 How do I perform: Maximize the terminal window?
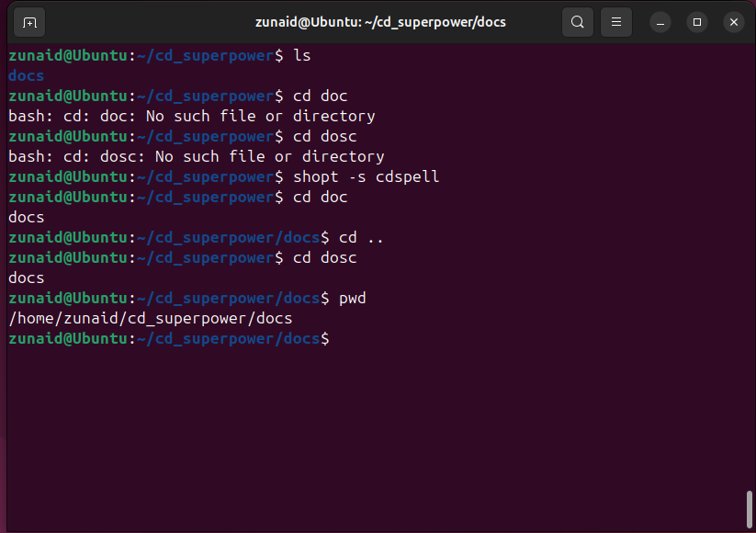(x=697, y=22)
